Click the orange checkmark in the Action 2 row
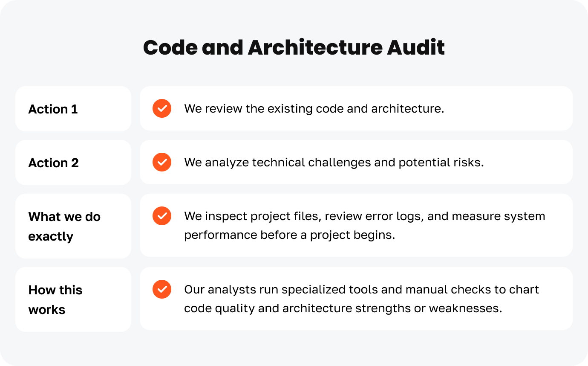Viewport: 588px width, 366px height. point(162,162)
